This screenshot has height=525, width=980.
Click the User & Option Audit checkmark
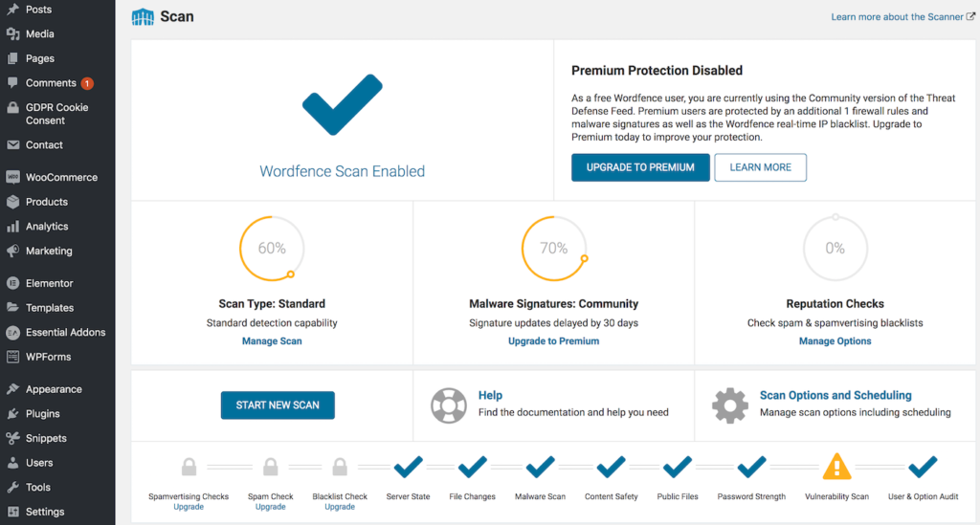click(923, 467)
